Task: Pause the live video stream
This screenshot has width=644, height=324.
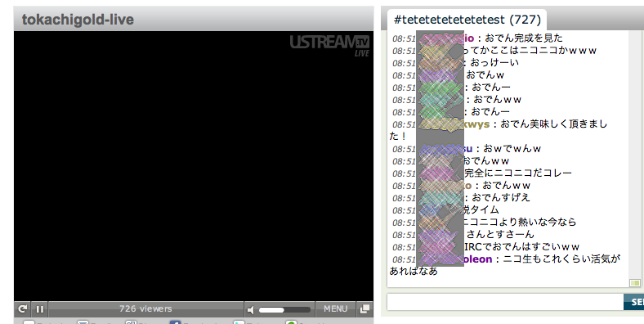Action: click(x=40, y=308)
